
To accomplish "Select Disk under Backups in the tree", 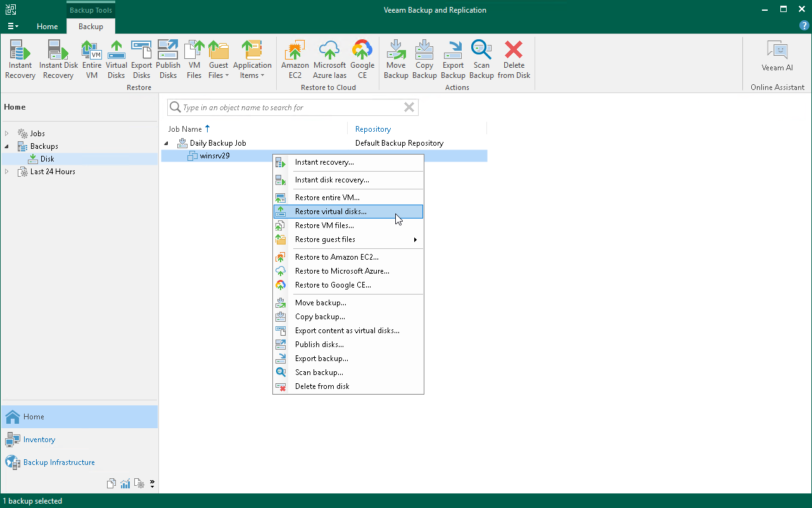I will tap(48, 159).
